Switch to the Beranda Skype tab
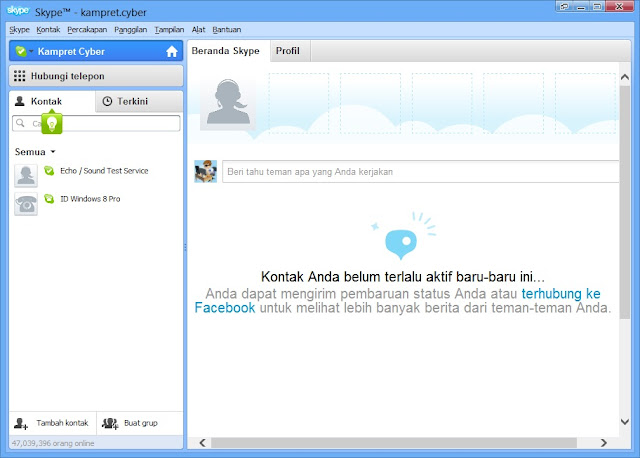This screenshot has height=458, width=640. point(229,51)
